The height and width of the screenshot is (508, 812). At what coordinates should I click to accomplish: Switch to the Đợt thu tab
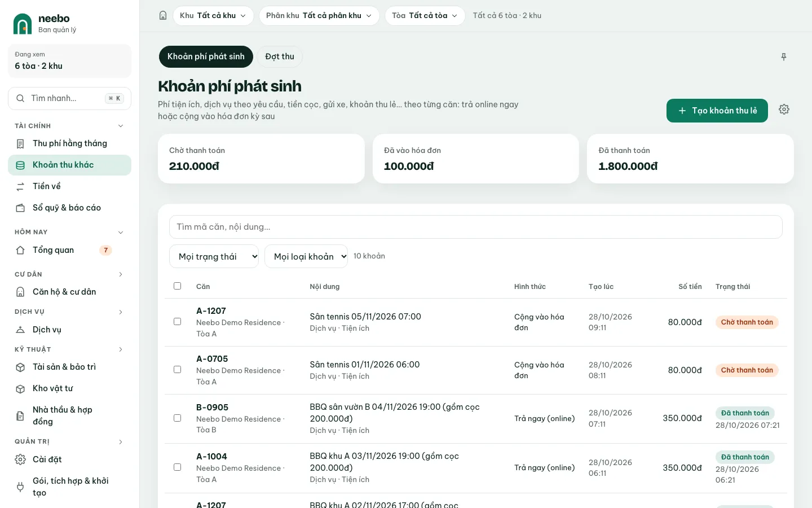tap(280, 56)
